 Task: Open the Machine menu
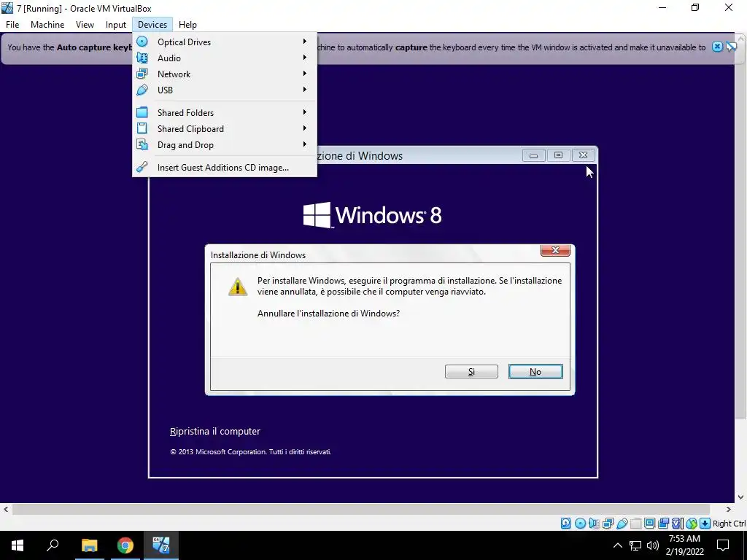click(47, 25)
